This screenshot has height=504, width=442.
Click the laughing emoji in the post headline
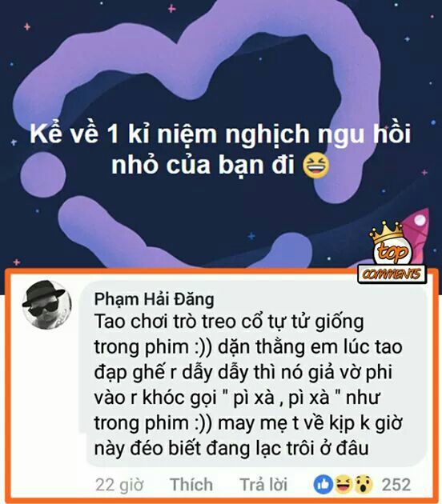[316, 166]
